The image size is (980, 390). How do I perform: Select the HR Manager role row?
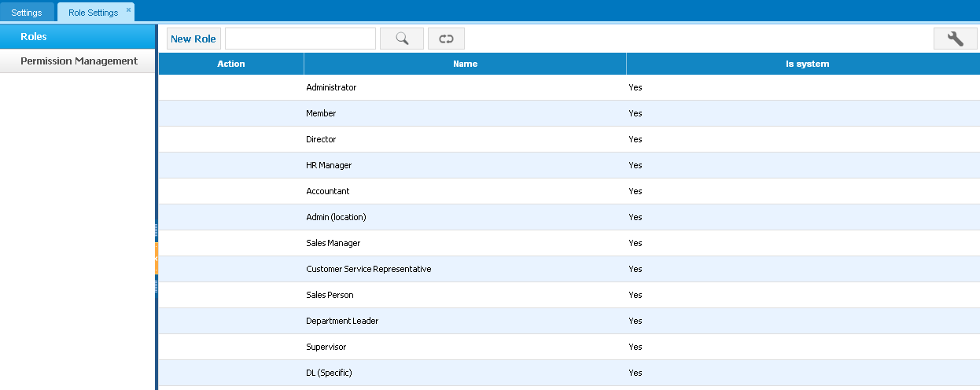pos(569,165)
